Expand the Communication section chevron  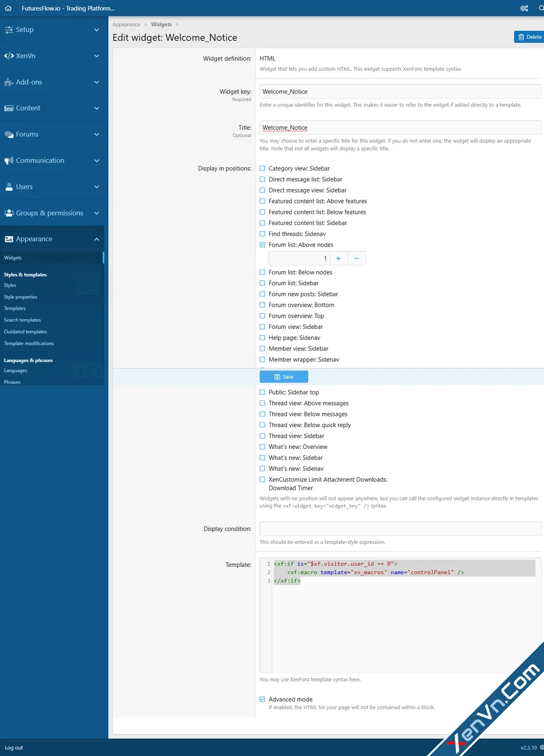pos(97,161)
